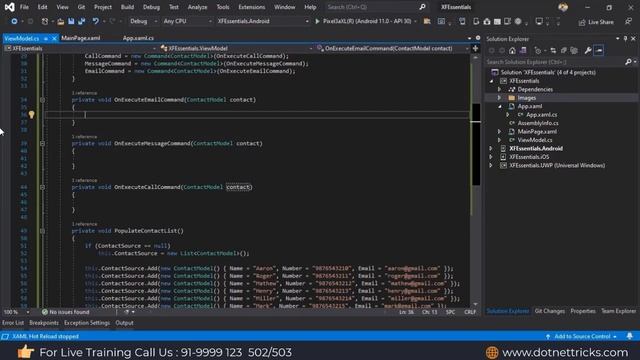This screenshot has width=640, height=360.
Task: Click the notifications bell in status bar
Action: tap(629, 336)
